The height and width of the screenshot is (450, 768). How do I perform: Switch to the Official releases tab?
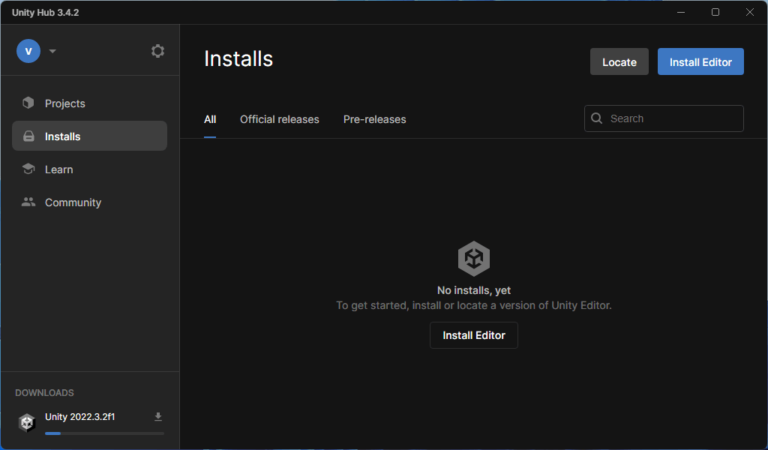(x=279, y=119)
